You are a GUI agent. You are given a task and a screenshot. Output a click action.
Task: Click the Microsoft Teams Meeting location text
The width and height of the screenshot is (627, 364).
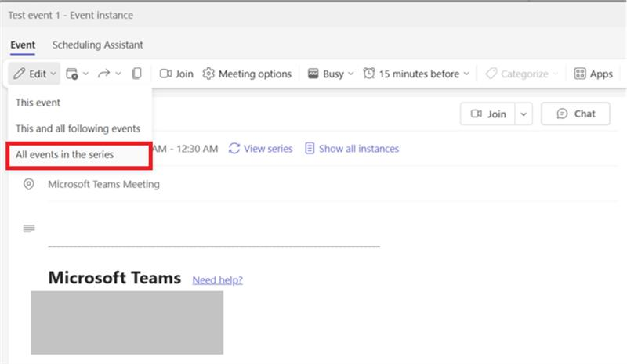pyautogui.click(x=103, y=184)
